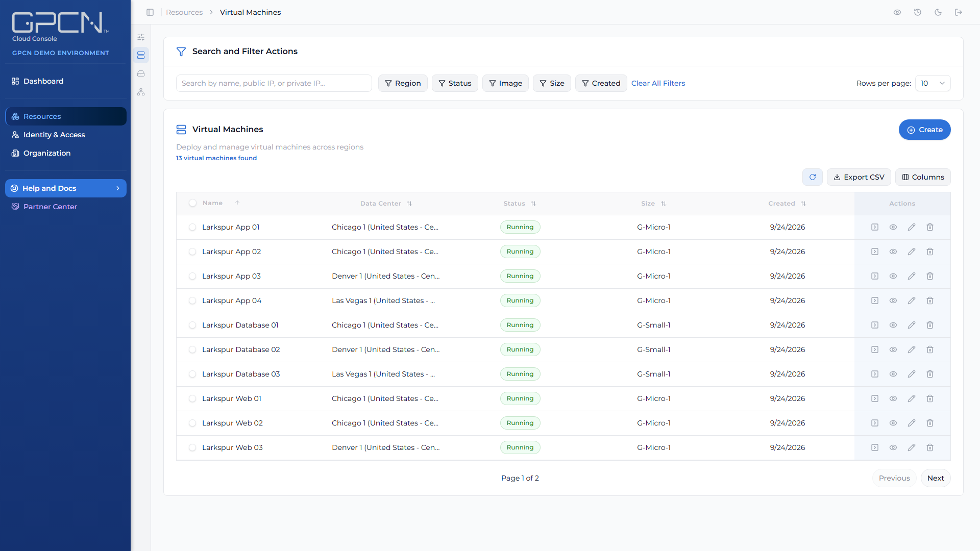
Task: Edit Larkspur Database 02 with pencil icon
Action: 912,349
